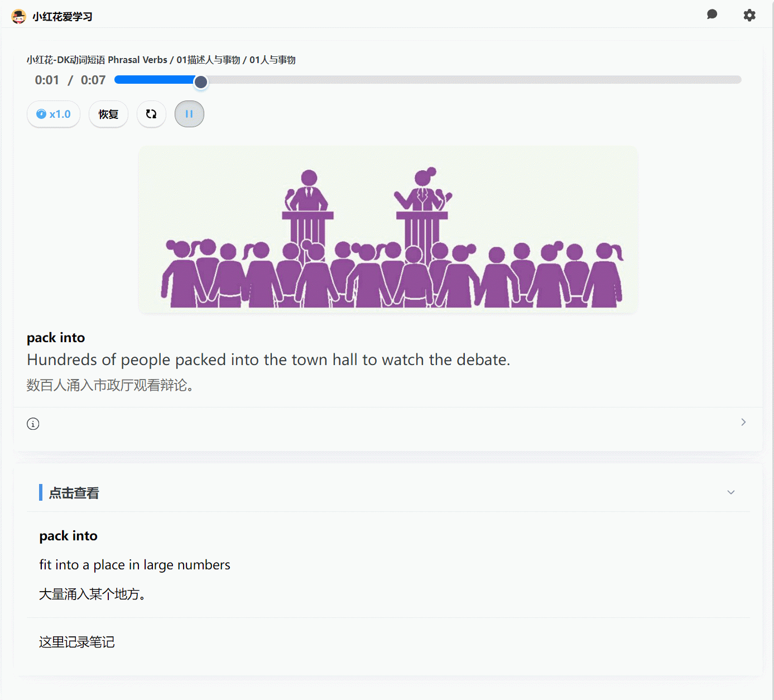The width and height of the screenshot is (774, 700).
Task: Click the debate crowd illustration
Action: 388,230
